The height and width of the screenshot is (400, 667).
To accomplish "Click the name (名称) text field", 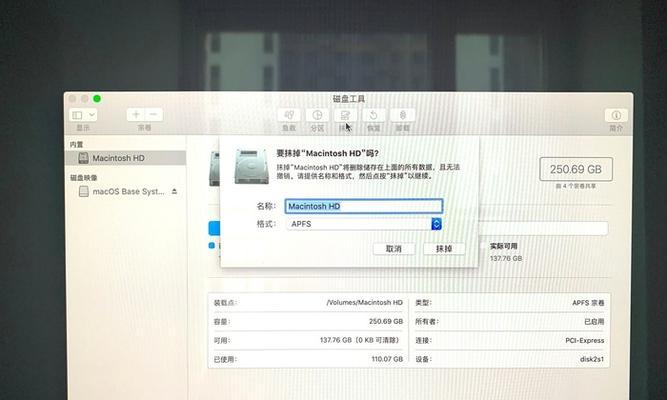I will (x=364, y=206).
